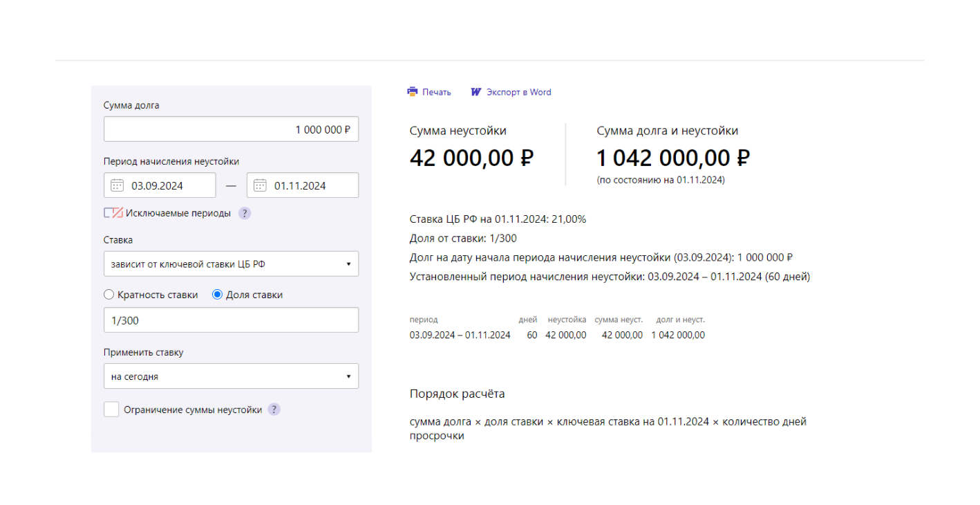Select the Доля ставки radio button
The width and height of the screenshot is (980, 505).
click(x=217, y=295)
